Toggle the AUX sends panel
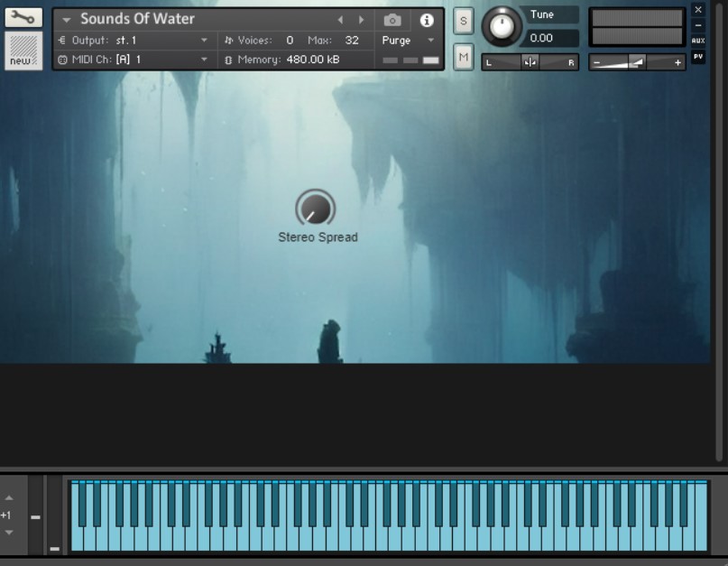Viewport: 728px width, 566px height. 698,41
